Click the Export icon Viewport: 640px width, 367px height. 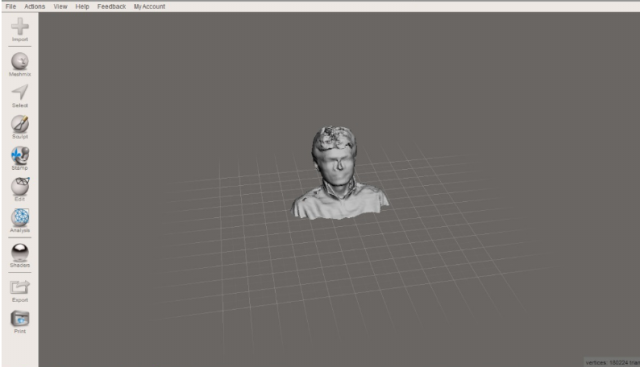click(x=20, y=287)
